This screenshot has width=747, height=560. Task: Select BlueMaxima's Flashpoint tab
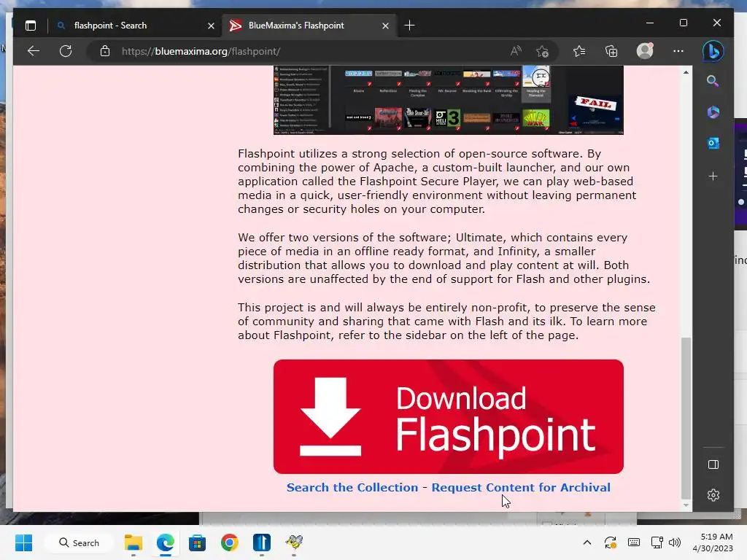click(x=309, y=26)
